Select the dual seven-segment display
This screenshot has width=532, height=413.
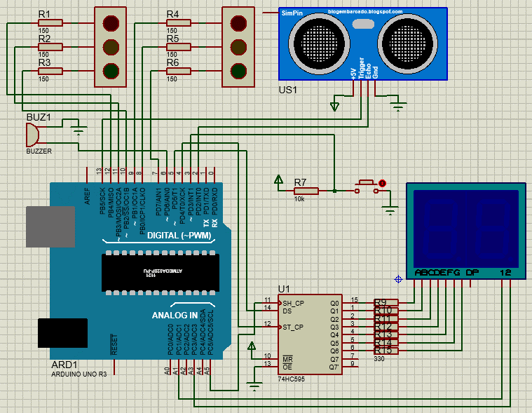pos(466,231)
